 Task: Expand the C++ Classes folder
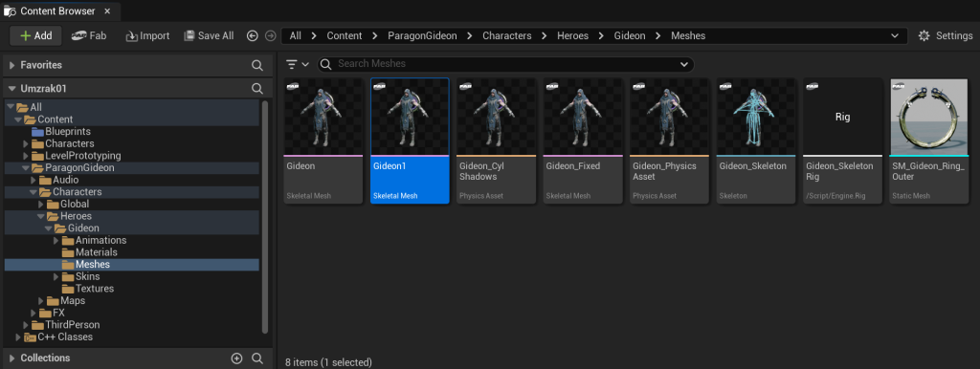[18, 337]
